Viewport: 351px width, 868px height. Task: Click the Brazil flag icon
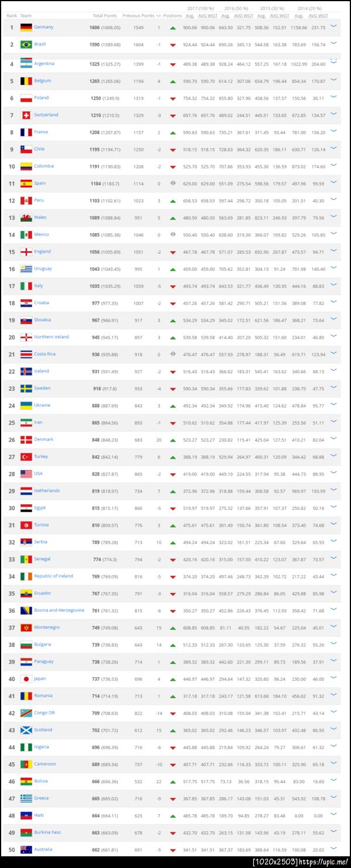26,44
